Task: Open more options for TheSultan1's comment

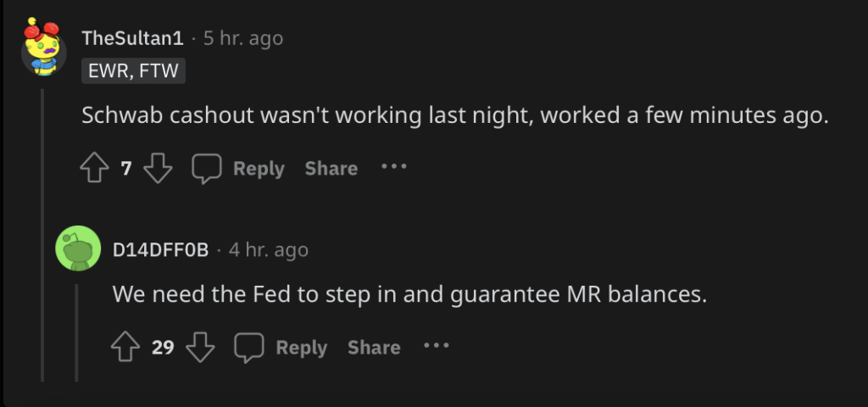Action: click(394, 166)
